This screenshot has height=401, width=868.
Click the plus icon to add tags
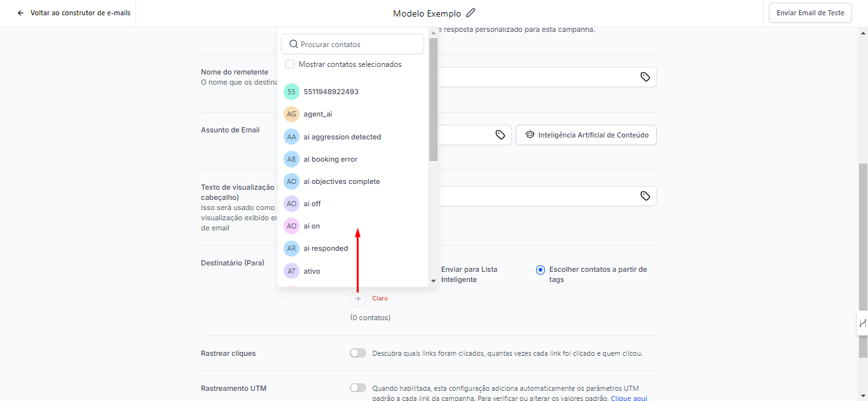point(358,299)
